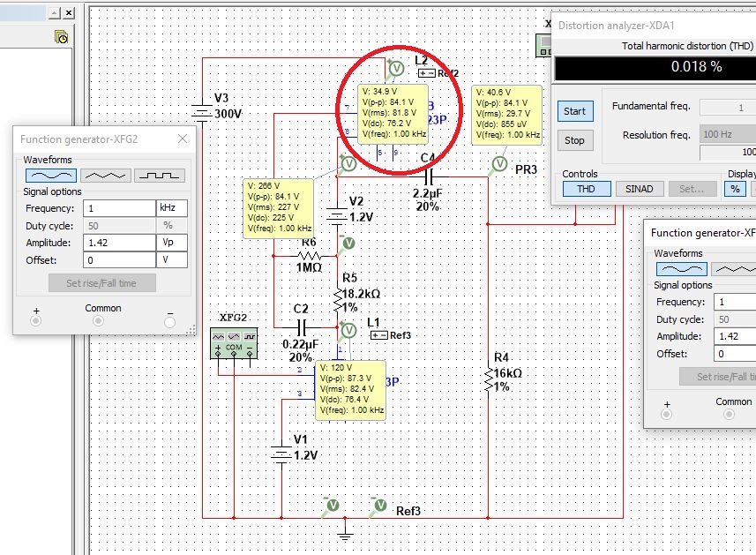756x555 pixels.
Task: Click Stop in the Distortion analyzer
Action: (x=574, y=140)
